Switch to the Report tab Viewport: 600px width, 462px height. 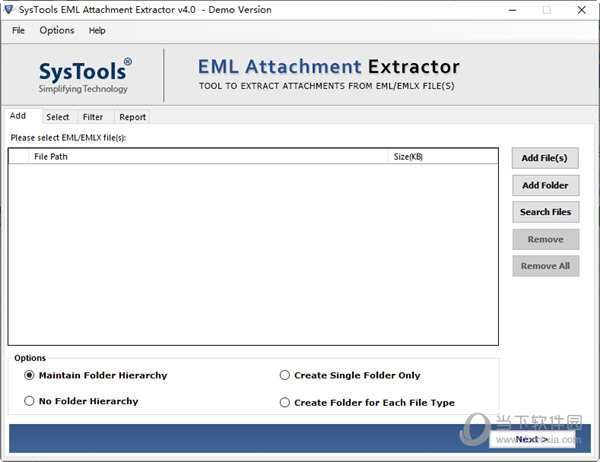[x=132, y=117]
